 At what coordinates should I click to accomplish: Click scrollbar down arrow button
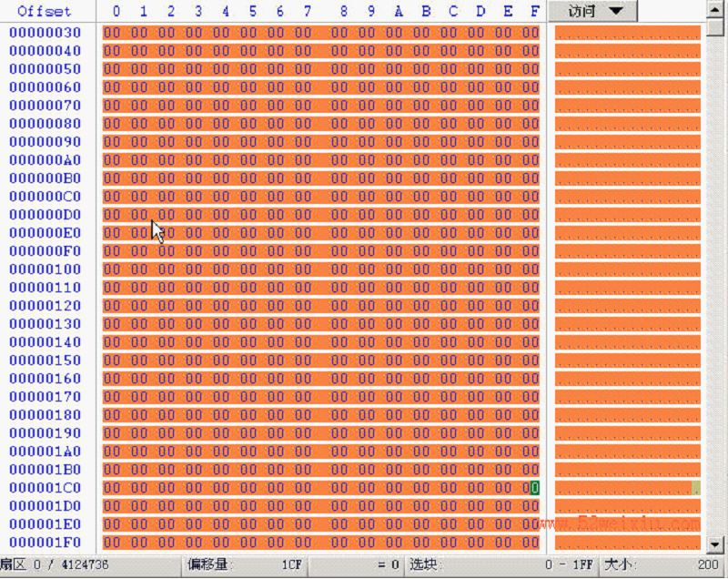click(714, 544)
